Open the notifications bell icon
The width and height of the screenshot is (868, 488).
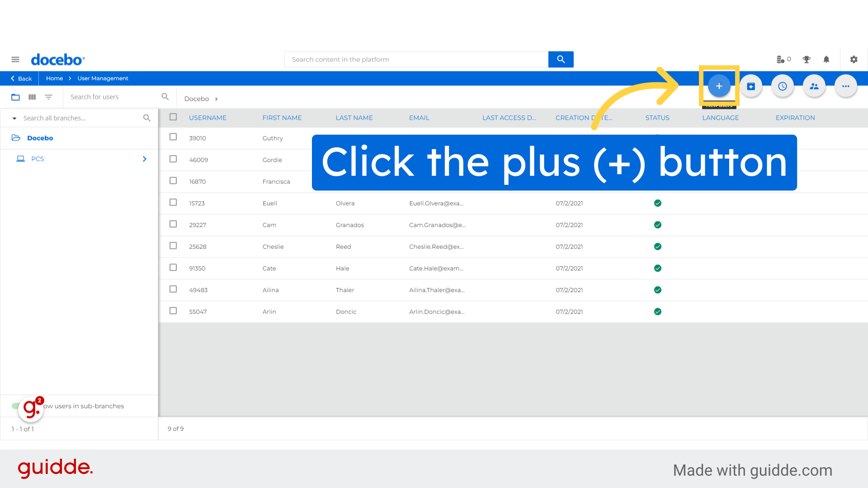826,59
